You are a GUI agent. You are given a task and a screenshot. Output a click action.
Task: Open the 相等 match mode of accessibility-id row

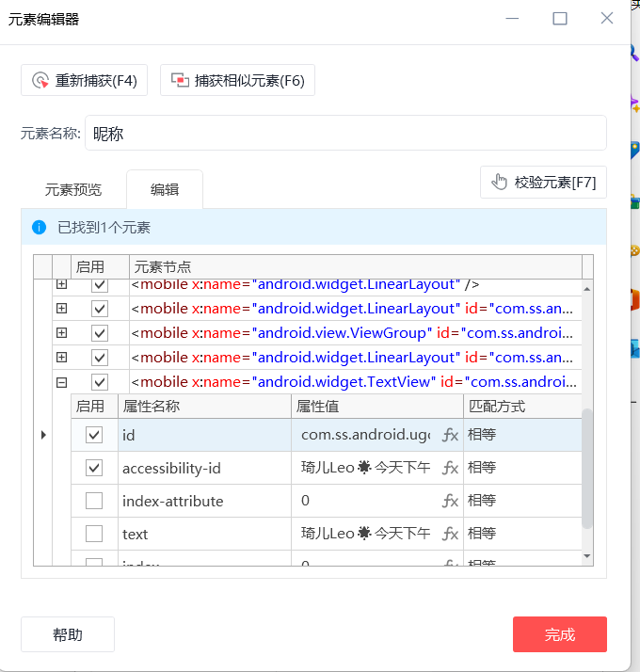(522, 468)
